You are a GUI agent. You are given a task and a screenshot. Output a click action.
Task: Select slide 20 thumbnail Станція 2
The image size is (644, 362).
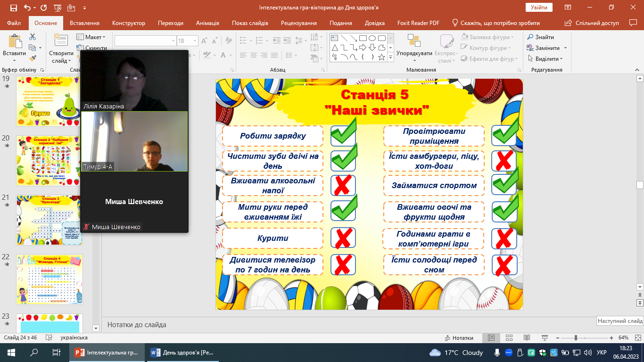[50, 161]
